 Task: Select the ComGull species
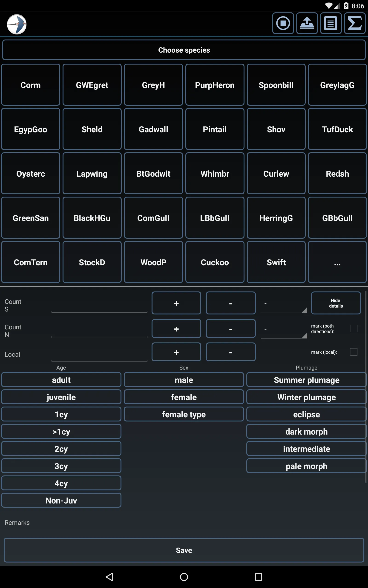[153, 218]
